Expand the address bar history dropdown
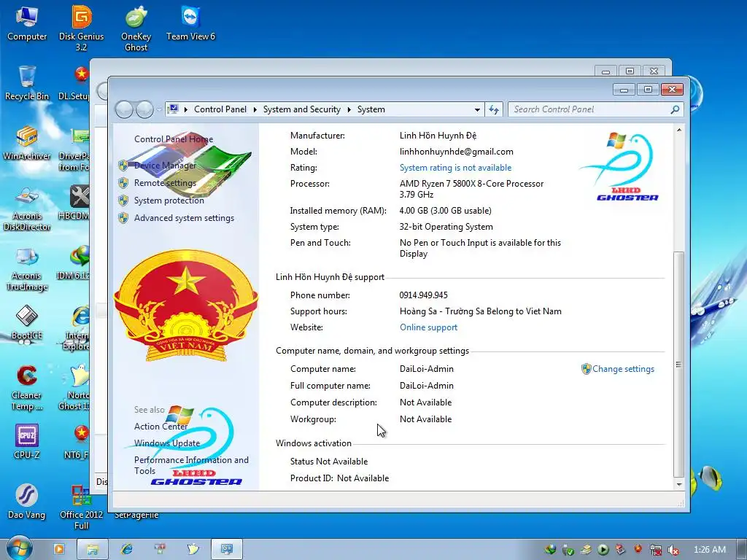 [477, 109]
